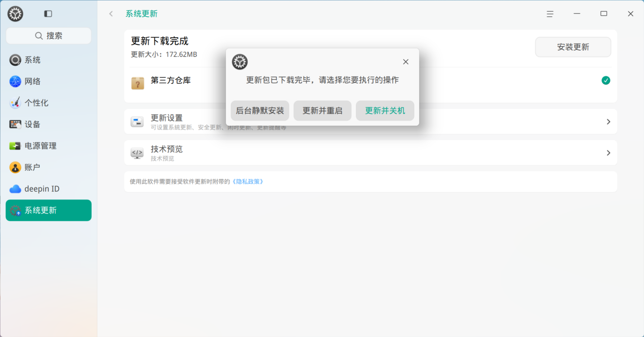Maximize the window
The width and height of the screenshot is (644, 337).
point(604,14)
